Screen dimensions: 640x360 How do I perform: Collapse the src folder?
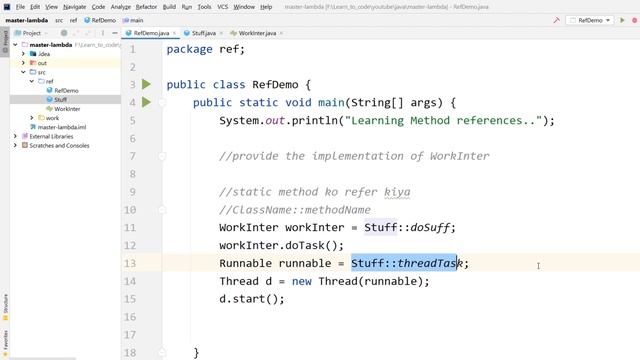[23, 72]
